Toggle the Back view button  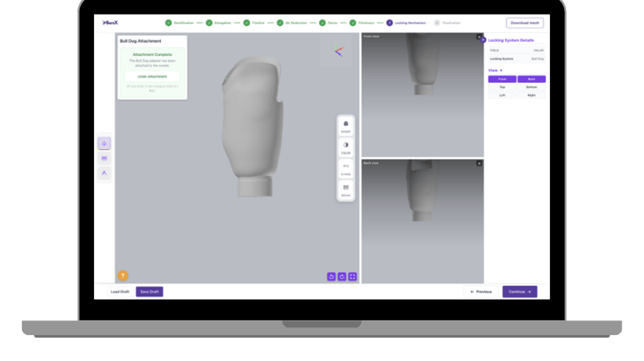(x=532, y=80)
